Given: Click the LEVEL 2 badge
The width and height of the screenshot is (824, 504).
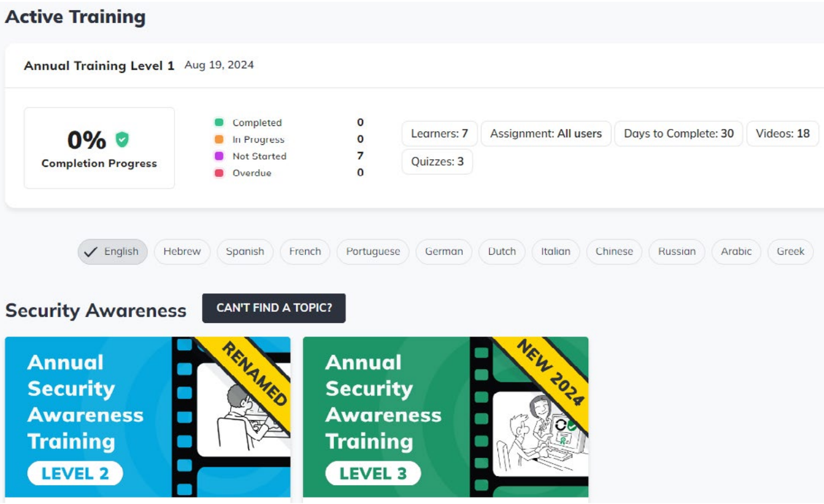Looking at the screenshot, I should (75, 473).
